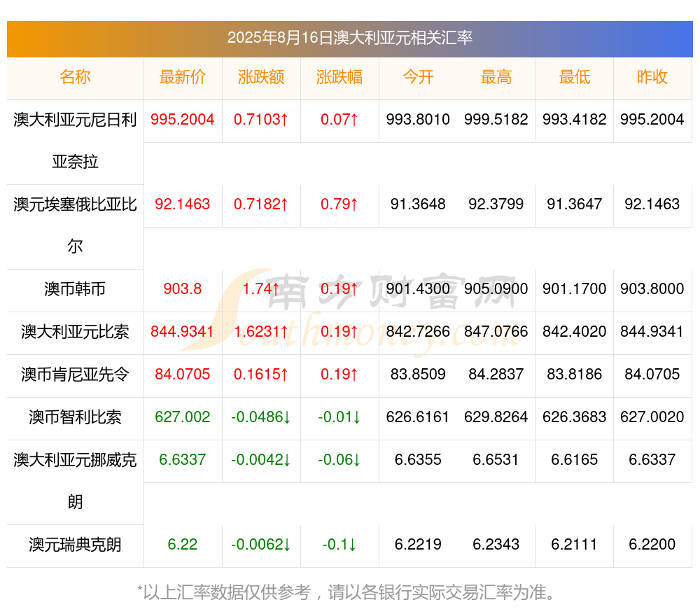Click the 今开 column header
This screenshot has height=614, width=700.
click(418, 77)
